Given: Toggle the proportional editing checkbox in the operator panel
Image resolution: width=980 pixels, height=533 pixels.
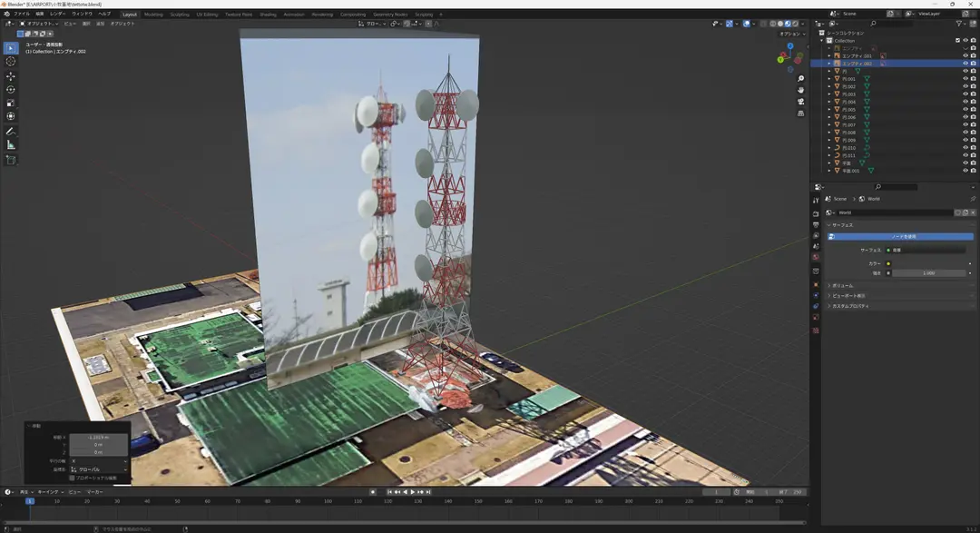Looking at the screenshot, I should [72, 478].
